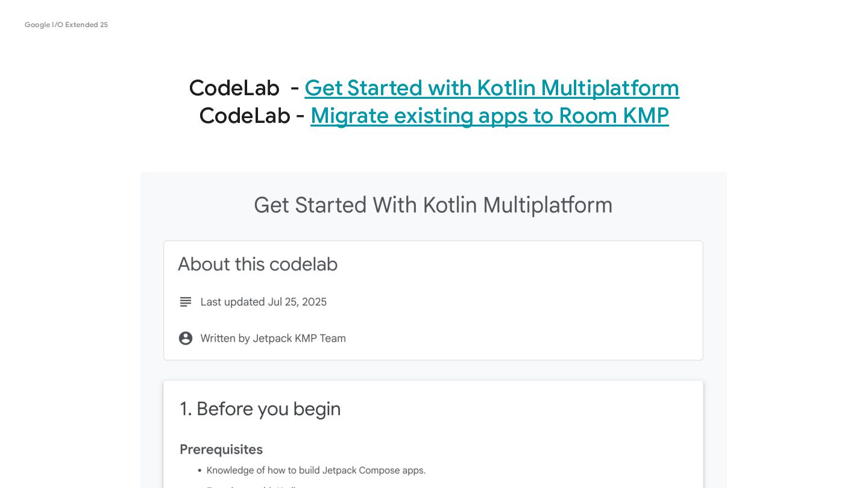Click the text lines icon beside Last updated
Viewport: 868px width, 488px height.
[x=186, y=302]
